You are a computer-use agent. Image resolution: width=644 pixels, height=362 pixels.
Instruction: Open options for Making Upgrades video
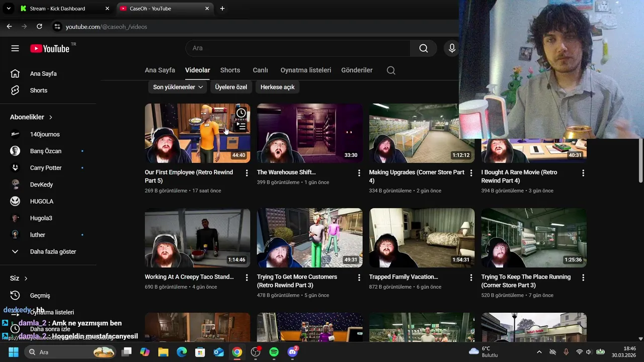click(471, 173)
